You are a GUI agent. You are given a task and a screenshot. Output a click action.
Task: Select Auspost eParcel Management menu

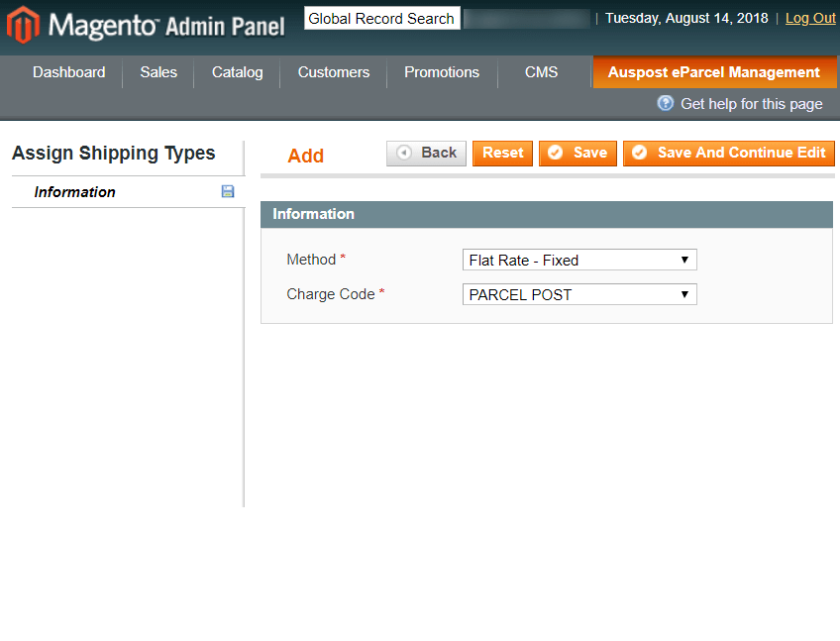coord(714,72)
